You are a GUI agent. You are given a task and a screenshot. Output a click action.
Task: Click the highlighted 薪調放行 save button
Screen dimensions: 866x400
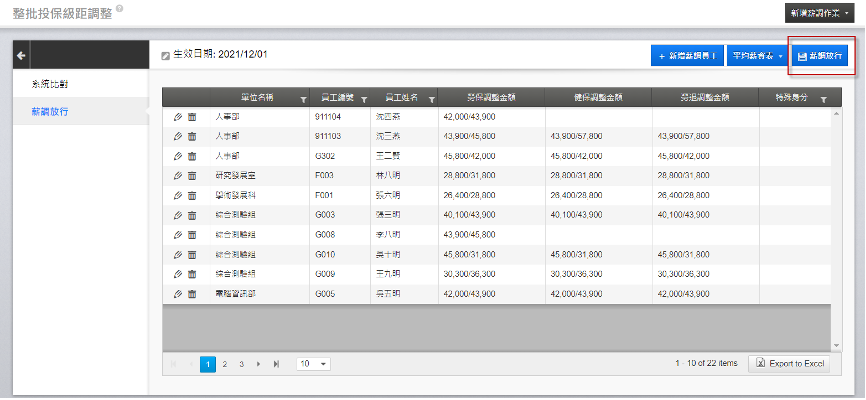pos(820,56)
